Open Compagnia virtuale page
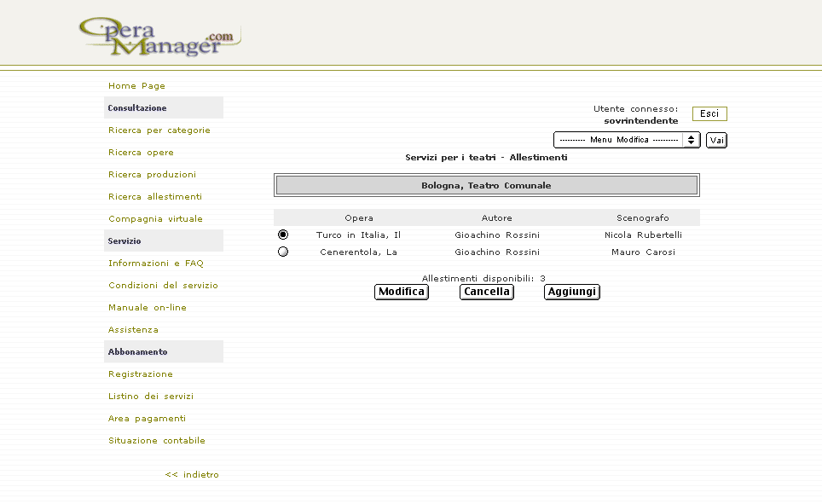This screenshot has height=504, width=822. pos(155,219)
